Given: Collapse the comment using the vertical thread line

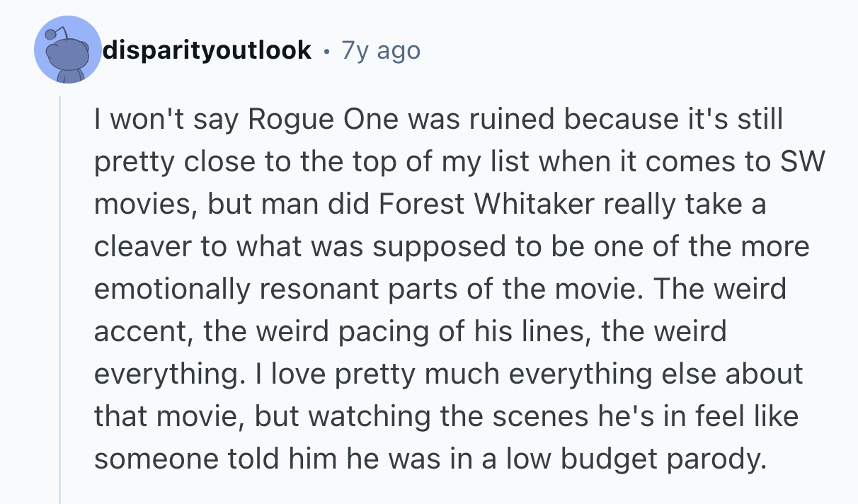Looking at the screenshot, I should (x=60, y=297).
